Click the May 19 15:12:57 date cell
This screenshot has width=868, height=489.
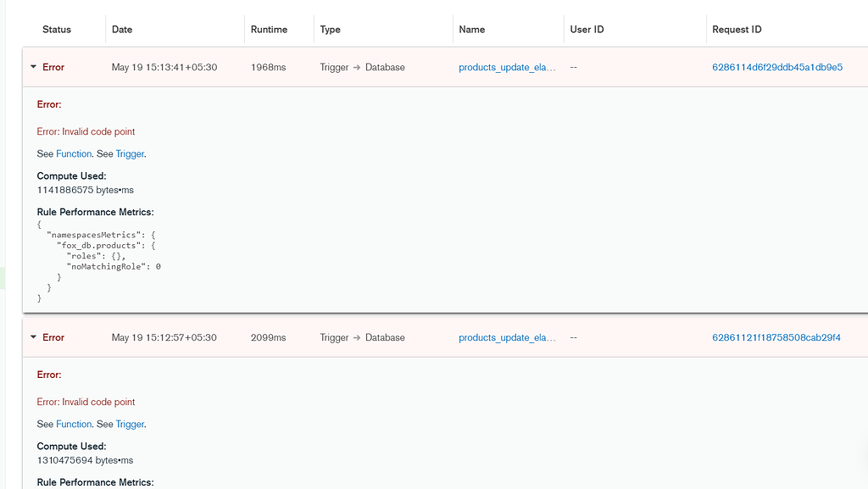tap(164, 337)
